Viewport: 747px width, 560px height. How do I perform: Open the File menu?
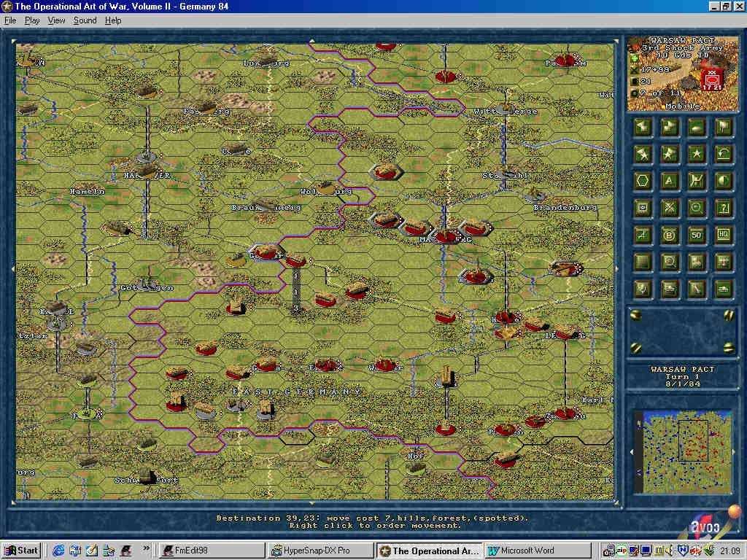[x=10, y=20]
